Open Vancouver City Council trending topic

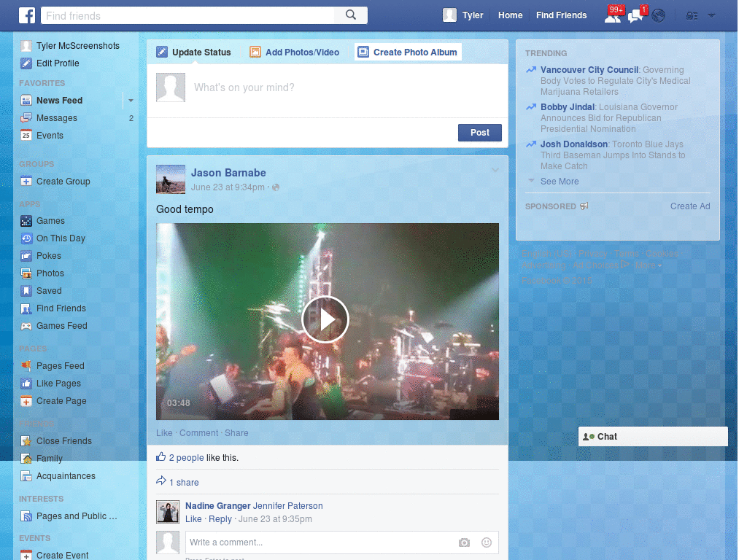[x=589, y=70]
